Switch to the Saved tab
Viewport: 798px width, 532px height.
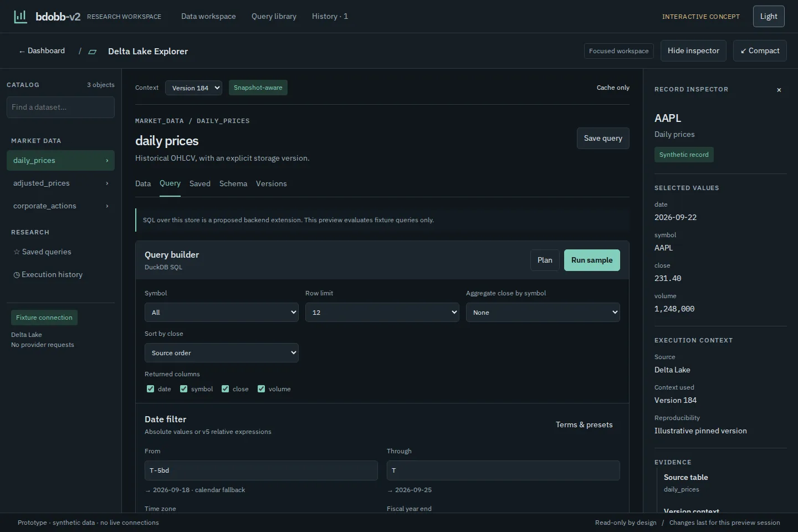point(200,183)
